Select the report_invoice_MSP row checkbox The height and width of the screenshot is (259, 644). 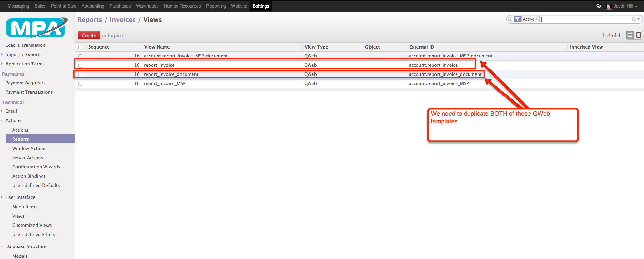tap(80, 84)
